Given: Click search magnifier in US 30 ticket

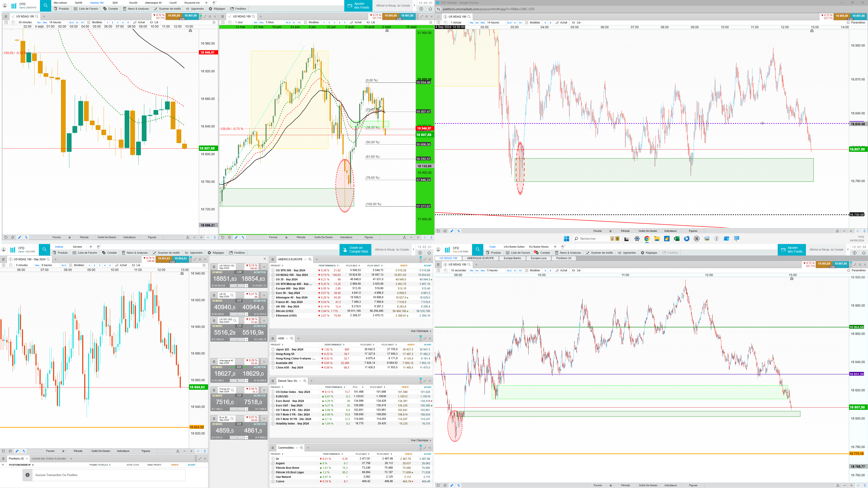Looking at the screenshot, I should coord(232,295).
